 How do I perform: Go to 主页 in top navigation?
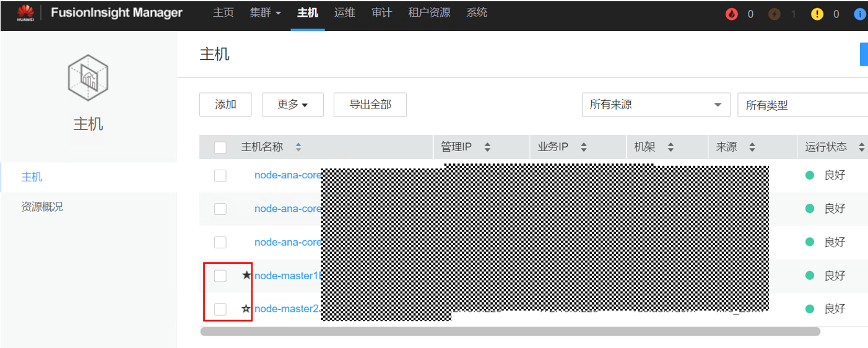tap(224, 13)
